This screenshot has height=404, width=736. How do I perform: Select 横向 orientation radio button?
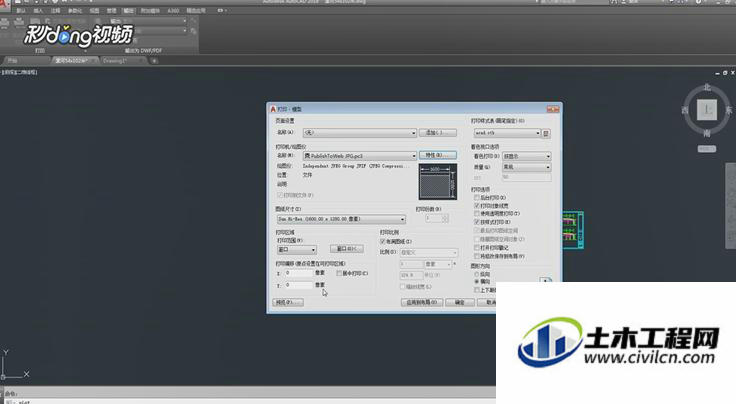(477, 282)
